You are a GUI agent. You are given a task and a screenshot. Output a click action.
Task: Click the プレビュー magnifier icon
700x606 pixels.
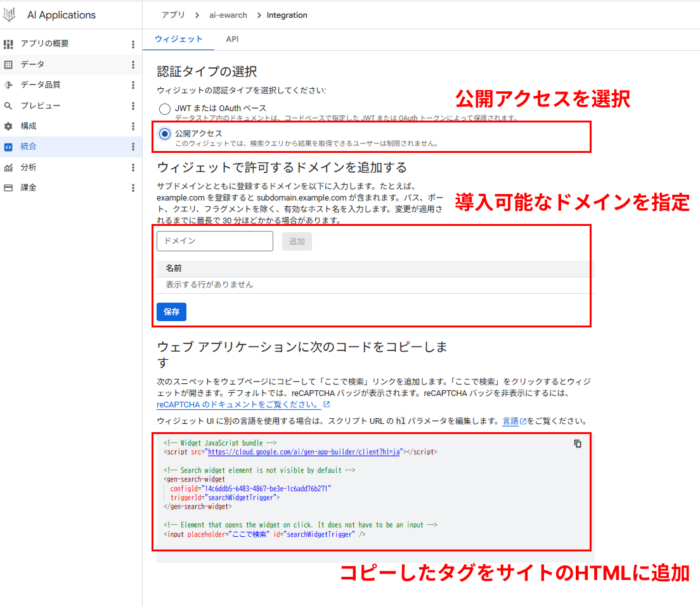(8, 106)
